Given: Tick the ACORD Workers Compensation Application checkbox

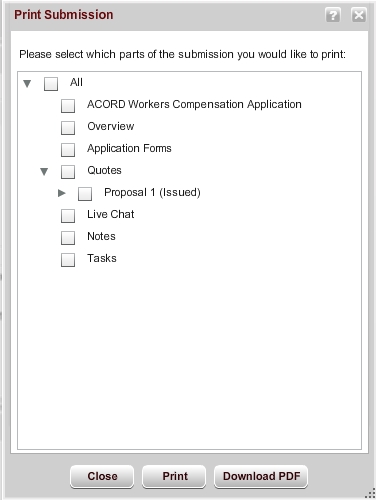Looking at the screenshot, I should [68, 106].
